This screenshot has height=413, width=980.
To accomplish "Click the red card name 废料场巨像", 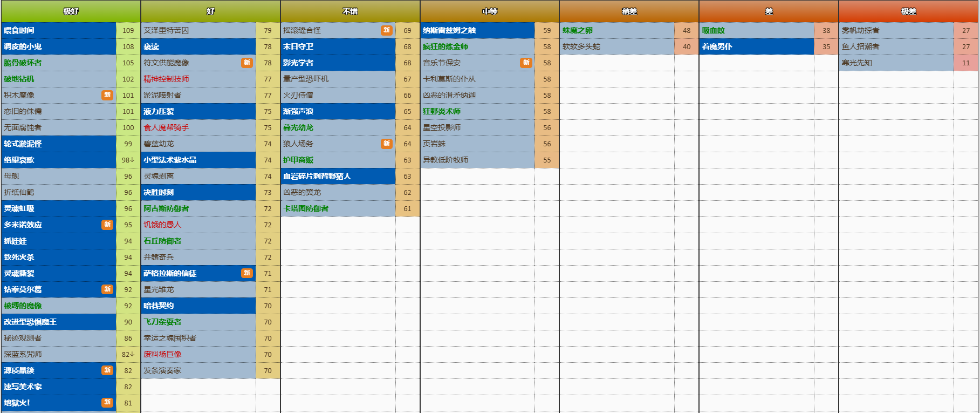I will tap(162, 355).
